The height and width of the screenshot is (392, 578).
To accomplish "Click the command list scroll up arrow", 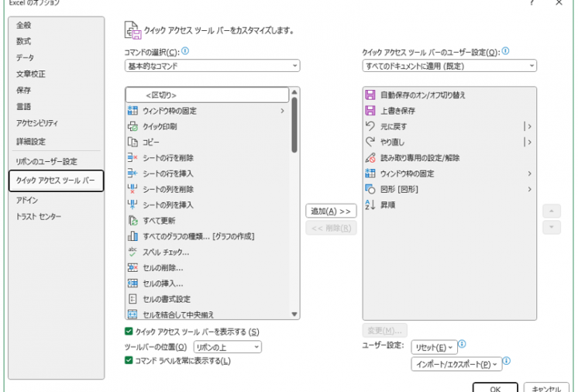I will pyautogui.click(x=294, y=92).
